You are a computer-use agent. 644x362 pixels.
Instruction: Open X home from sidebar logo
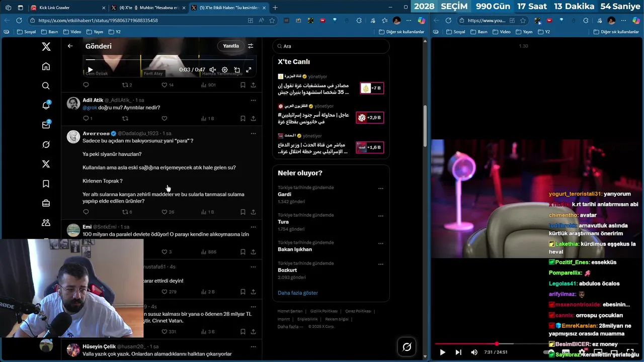46,46
